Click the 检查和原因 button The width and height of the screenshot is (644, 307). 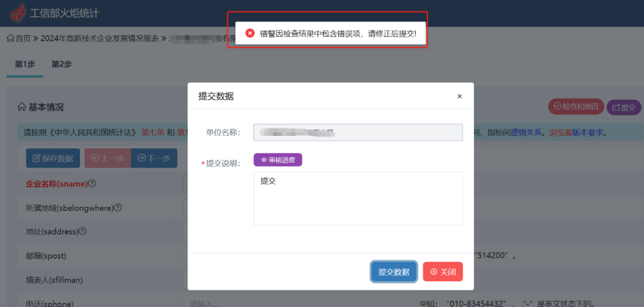tap(576, 107)
